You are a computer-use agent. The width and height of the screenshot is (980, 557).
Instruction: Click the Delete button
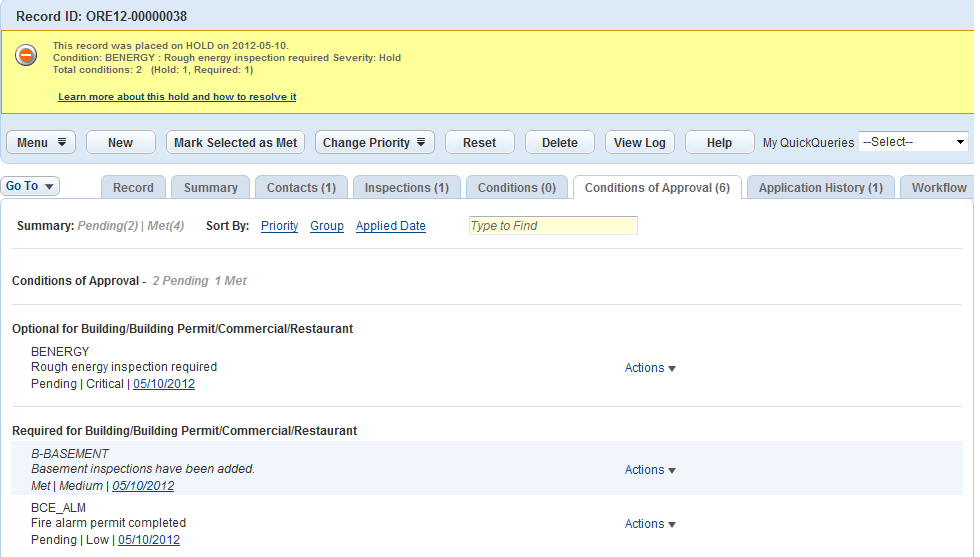click(559, 143)
